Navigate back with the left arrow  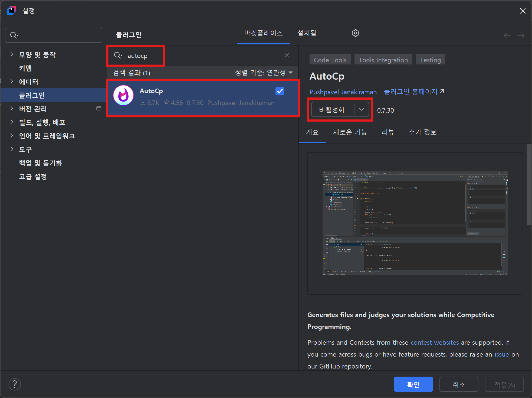[x=507, y=36]
